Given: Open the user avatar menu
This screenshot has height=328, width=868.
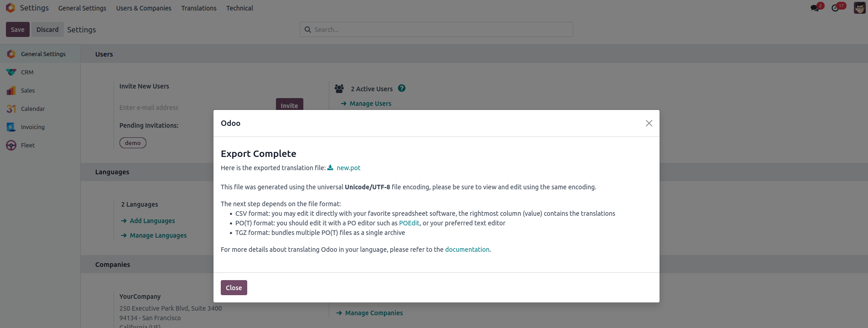Looking at the screenshot, I should click(x=859, y=8).
